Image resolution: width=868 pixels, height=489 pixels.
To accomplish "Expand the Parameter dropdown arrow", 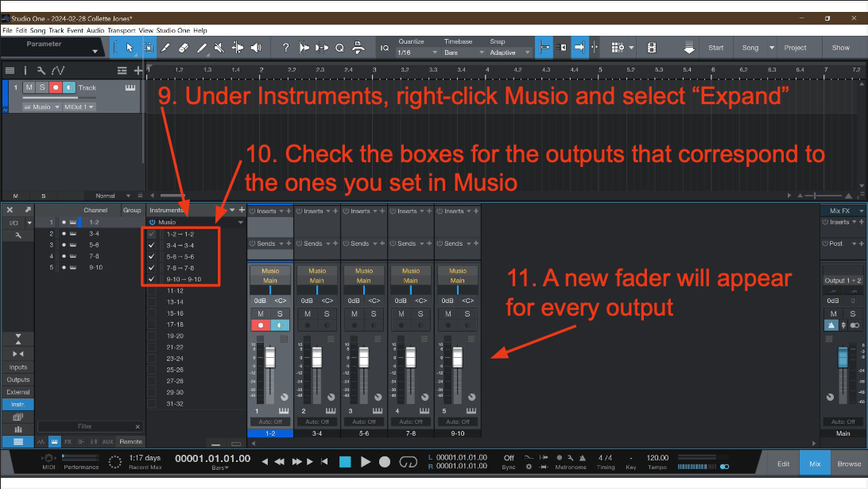I will [95, 52].
